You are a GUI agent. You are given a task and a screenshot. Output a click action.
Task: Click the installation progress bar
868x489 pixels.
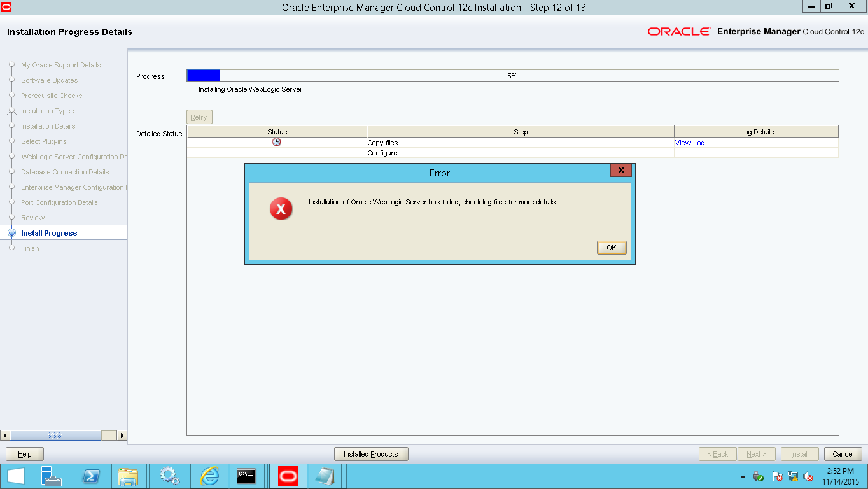(x=512, y=76)
